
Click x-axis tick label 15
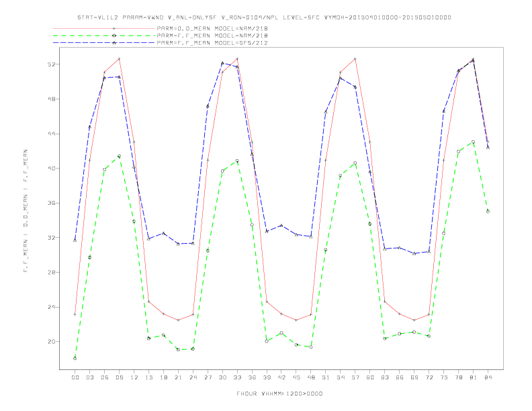pos(148,377)
